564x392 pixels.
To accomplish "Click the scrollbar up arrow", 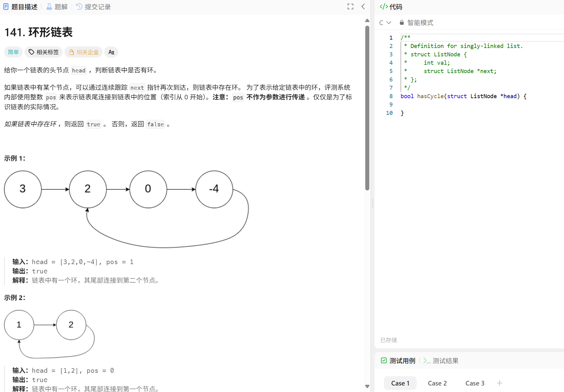I will tap(367, 20).
